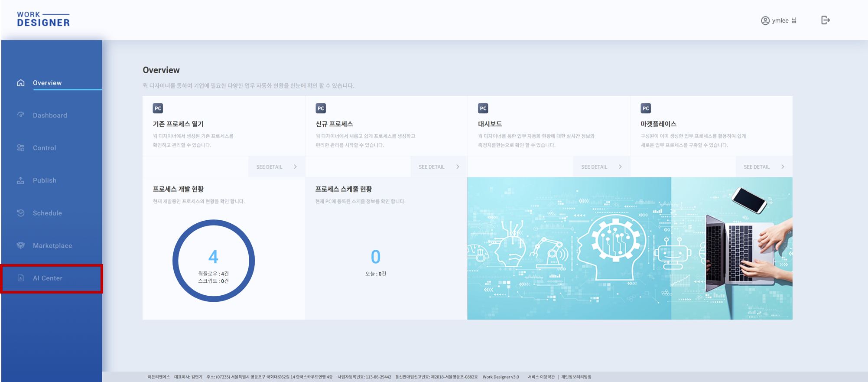868x382 pixels.
Task: Open the 서비스 이용약관 footer link
Action: pyautogui.click(x=541, y=377)
